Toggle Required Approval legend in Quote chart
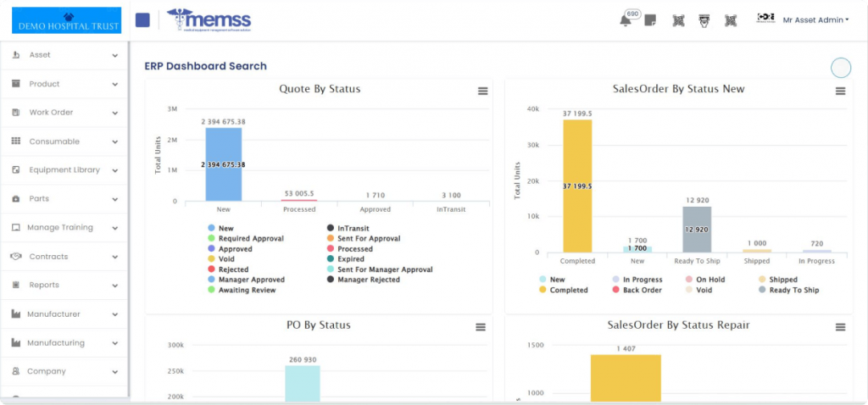The height and width of the screenshot is (405, 868). (x=245, y=238)
